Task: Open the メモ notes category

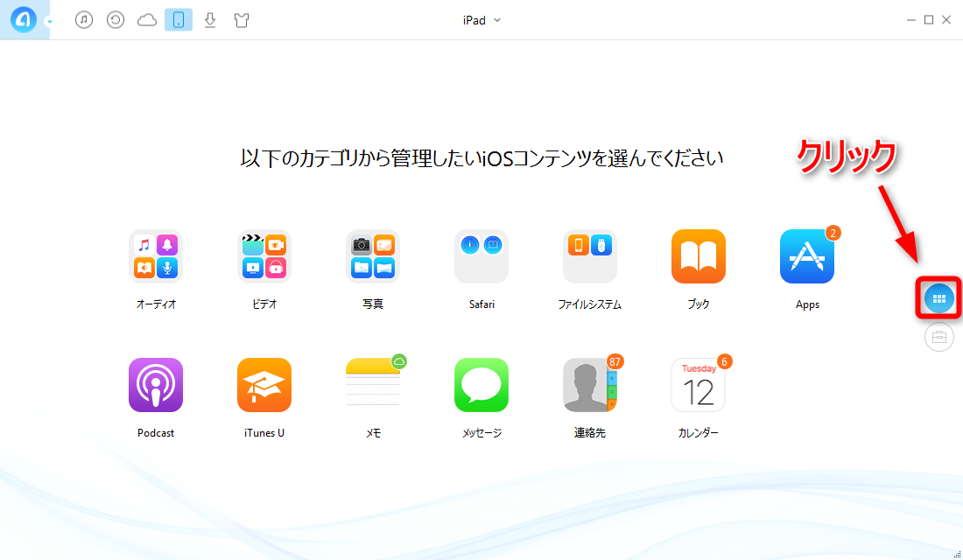Action: point(373,385)
